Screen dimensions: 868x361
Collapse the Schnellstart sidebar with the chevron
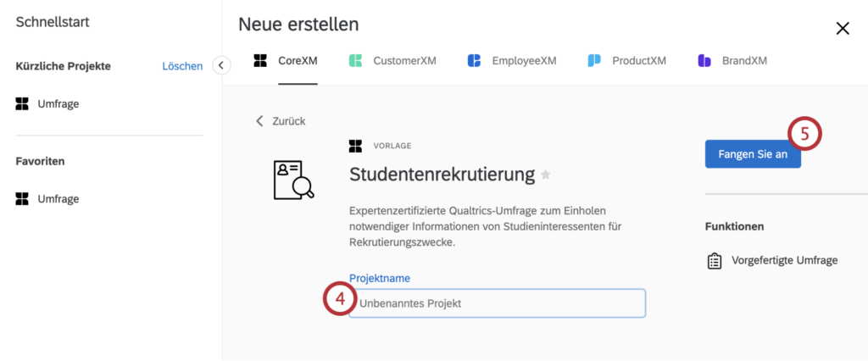pos(221,65)
